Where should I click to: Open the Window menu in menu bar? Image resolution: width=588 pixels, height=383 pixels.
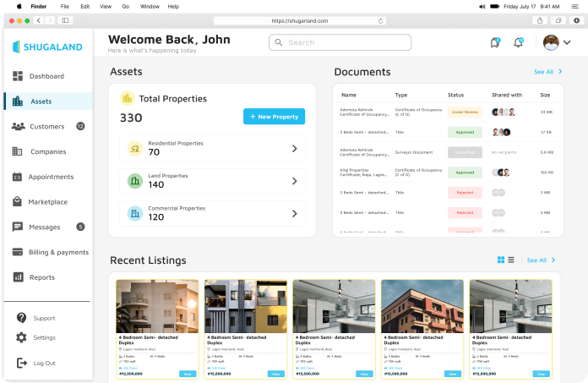[x=150, y=7]
